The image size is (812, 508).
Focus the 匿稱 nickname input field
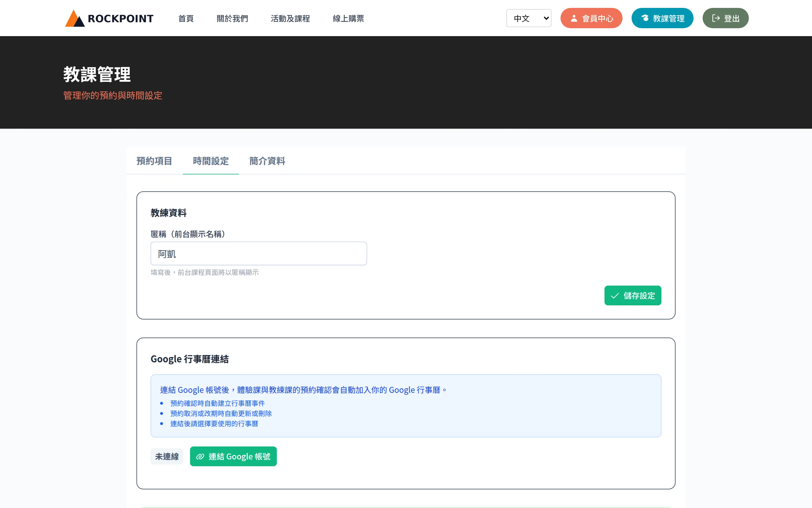259,254
